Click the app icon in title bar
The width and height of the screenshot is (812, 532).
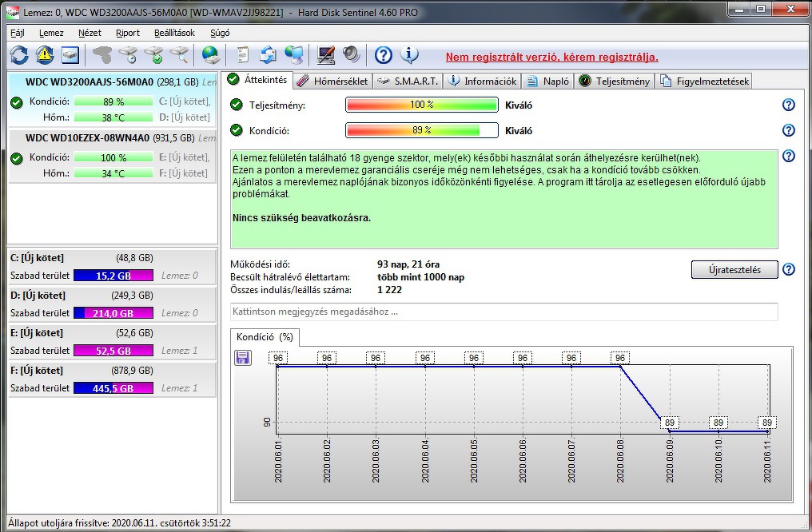[13, 12]
